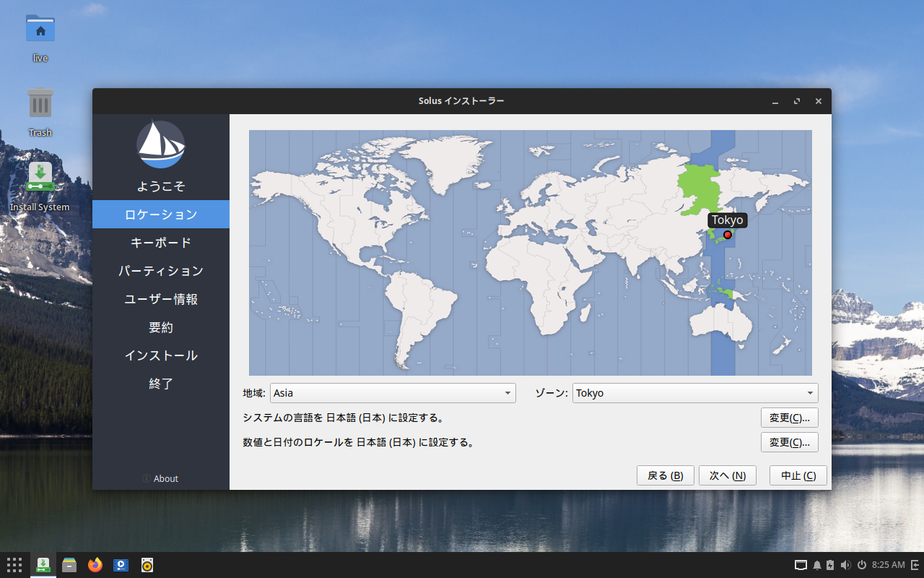Select the ロケーション sidebar step
The image size is (924, 578).
pos(161,215)
